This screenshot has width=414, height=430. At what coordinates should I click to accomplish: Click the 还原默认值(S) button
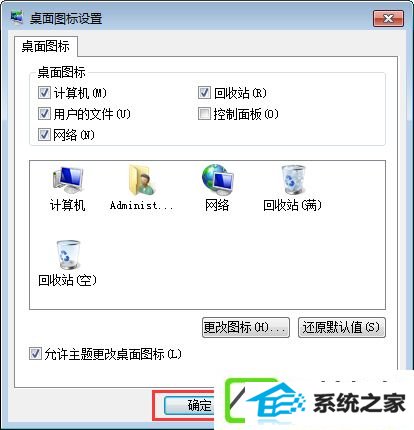342,327
